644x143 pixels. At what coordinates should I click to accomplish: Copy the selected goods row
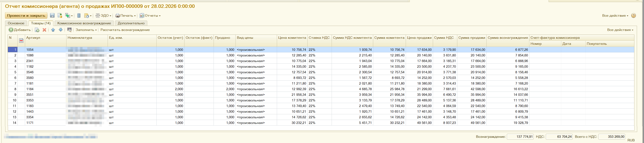point(37,30)
